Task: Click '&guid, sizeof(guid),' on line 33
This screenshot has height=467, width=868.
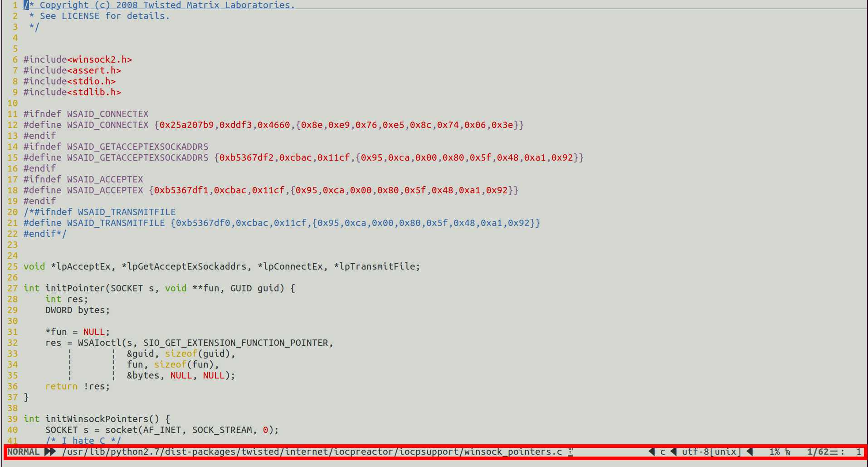Action: pyautogui.click(x=181, y=354)
